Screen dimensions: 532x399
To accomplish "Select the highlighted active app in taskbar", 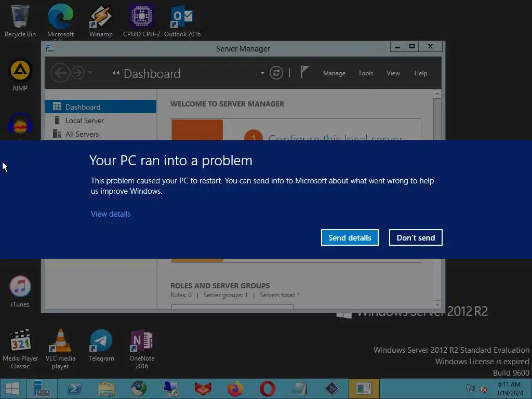I will tap(364, 389).
